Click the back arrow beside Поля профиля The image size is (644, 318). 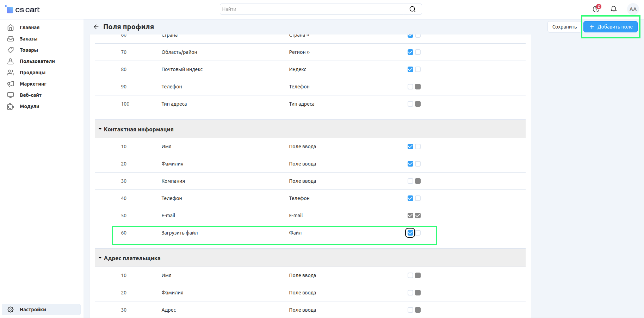pos(96,27)
